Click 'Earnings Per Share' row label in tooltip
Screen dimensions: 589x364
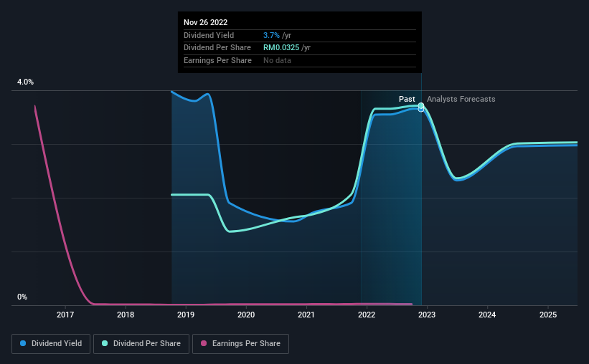pyautogui.click(x=217, y=60)
